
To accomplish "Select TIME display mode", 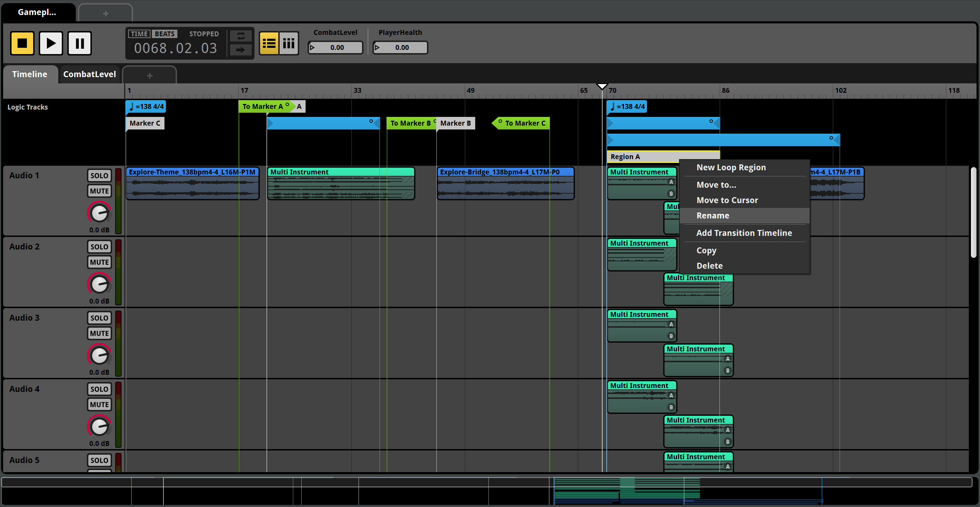I will (139, 34).
